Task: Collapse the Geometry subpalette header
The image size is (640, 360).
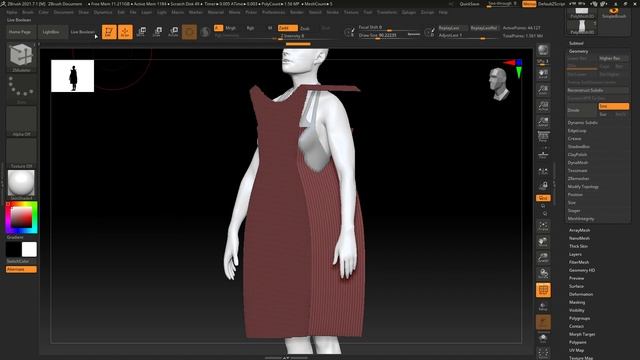Action: (578, 51)
